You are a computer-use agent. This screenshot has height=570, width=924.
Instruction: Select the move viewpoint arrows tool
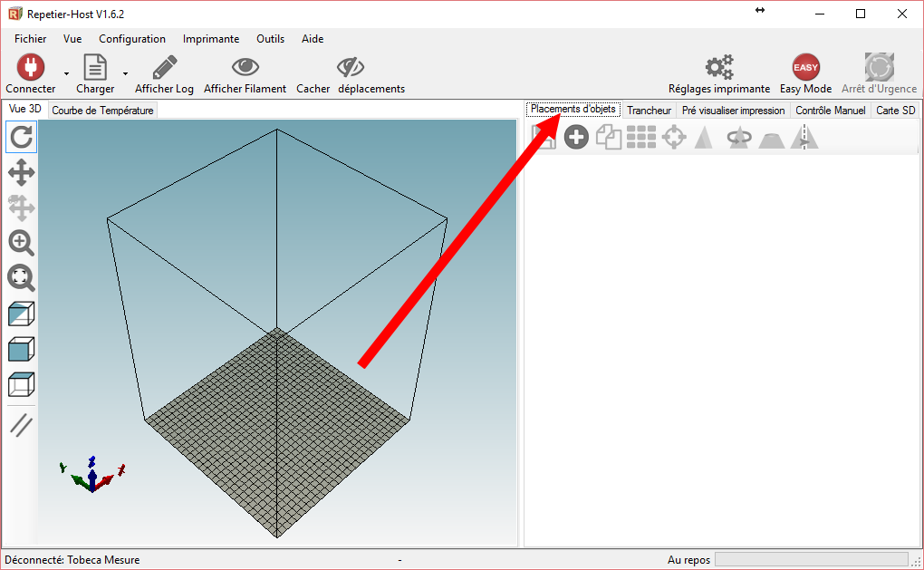click(x=21, y=172)
